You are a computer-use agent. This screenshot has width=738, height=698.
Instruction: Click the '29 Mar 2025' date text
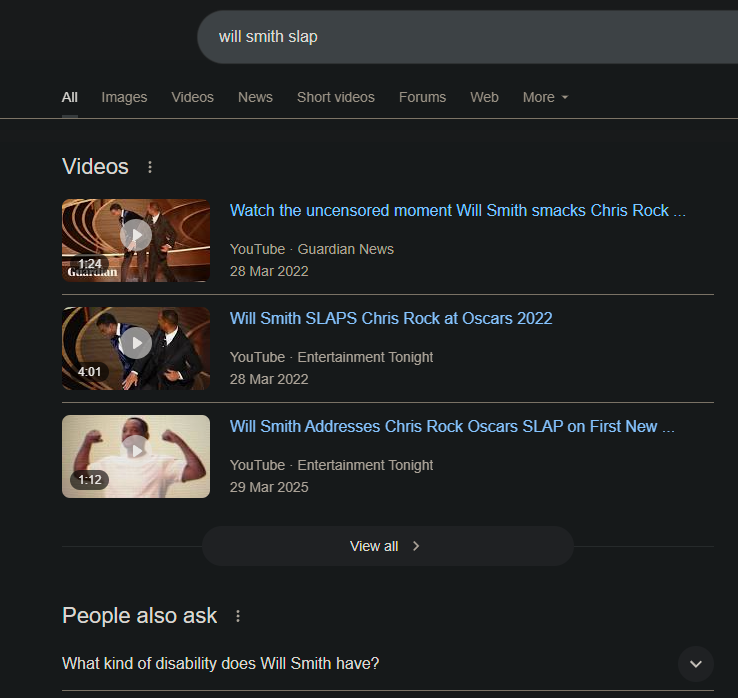[269, 487]
